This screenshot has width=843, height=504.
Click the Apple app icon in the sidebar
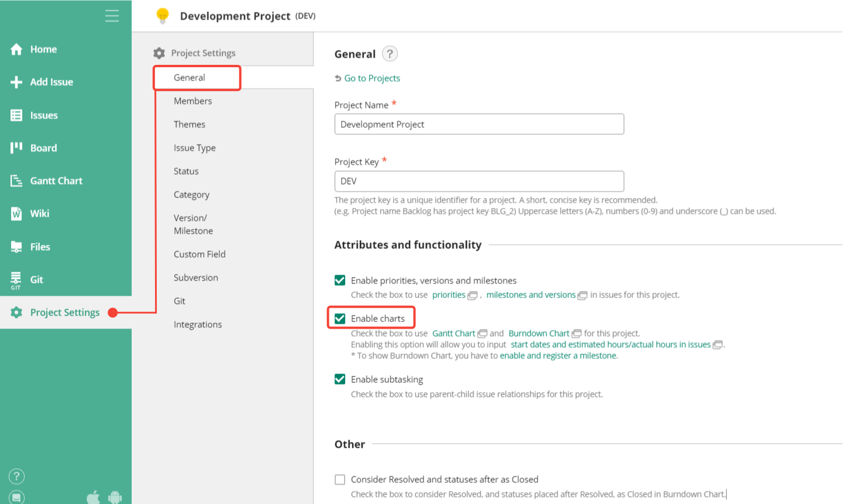click(93, 497)
